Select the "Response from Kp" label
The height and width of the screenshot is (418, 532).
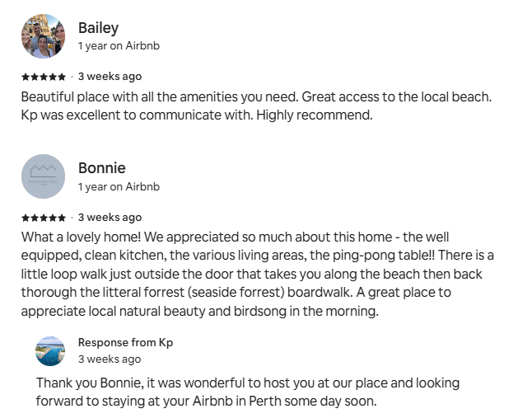point(125,342)
